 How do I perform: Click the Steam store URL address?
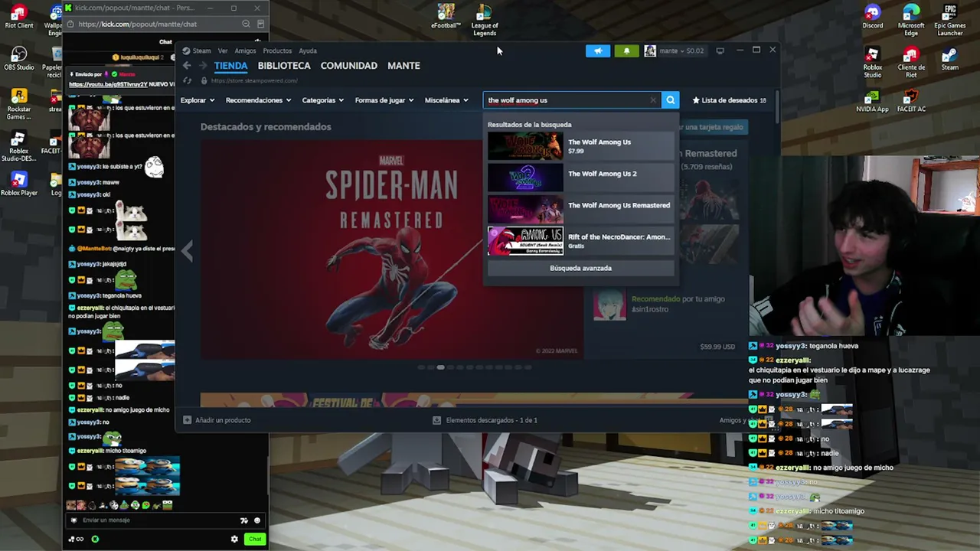[x=254, y=80]
